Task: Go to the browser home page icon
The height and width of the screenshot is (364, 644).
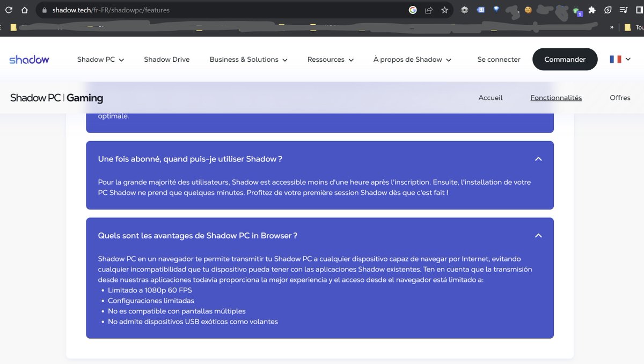Action: coord(25,10)
